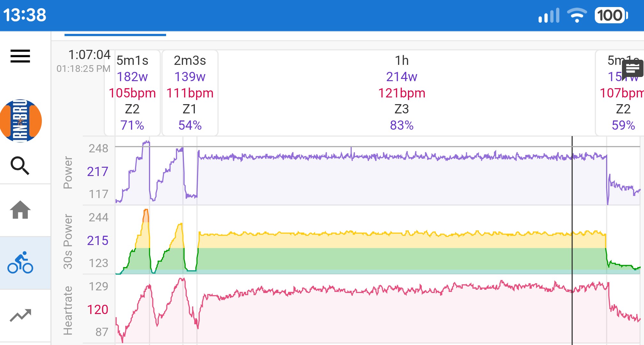
Task: Tap the 1:07:04 elapsed time readout
Action: click(x=89, y=55)
